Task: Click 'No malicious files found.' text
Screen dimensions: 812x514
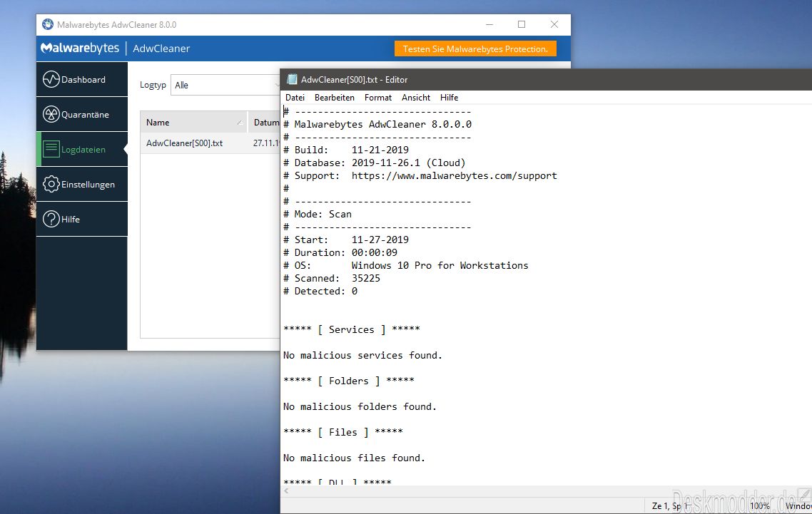Action: point(354,458)
